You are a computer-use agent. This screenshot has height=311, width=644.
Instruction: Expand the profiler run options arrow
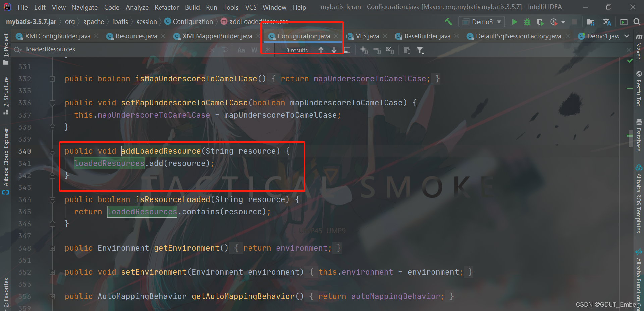click(563, 22)
